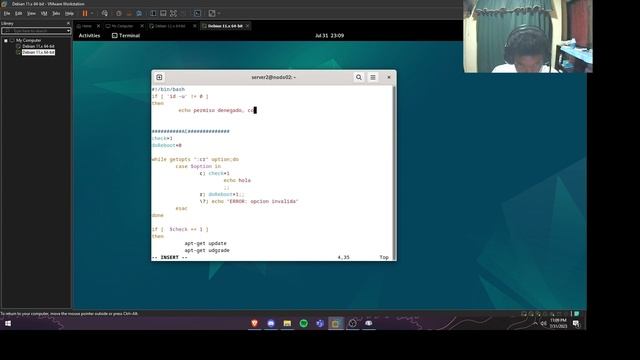Click the stretch guest display icon

[212, 13]
